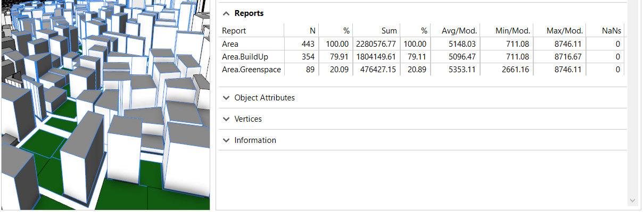Expand the Information section
644x212 pixels.
(226, 140)
